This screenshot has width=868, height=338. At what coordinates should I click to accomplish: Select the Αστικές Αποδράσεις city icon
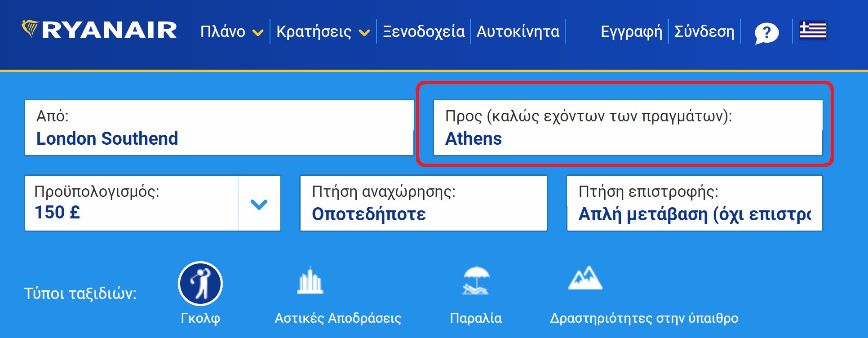310,280
